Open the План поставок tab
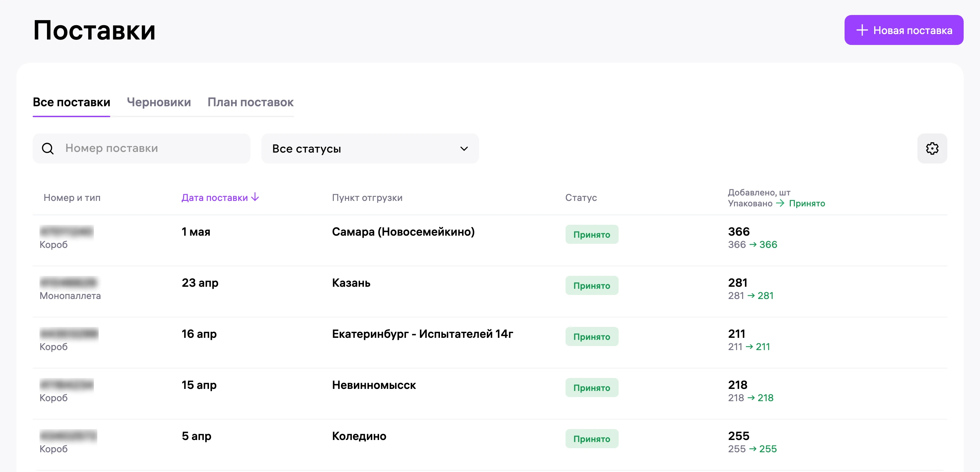This screenshot has height=472, width=980. (250, 103)
